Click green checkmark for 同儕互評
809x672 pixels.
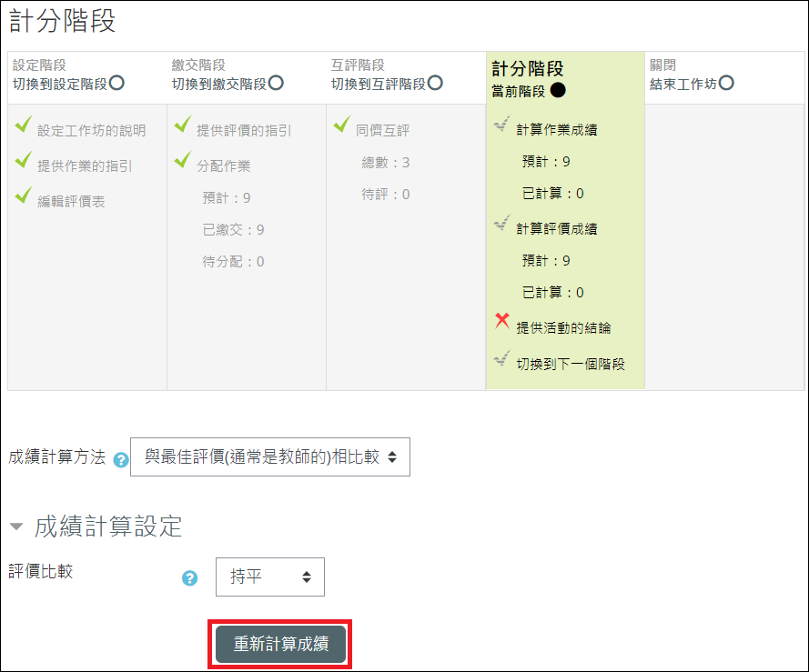[342, 125]
